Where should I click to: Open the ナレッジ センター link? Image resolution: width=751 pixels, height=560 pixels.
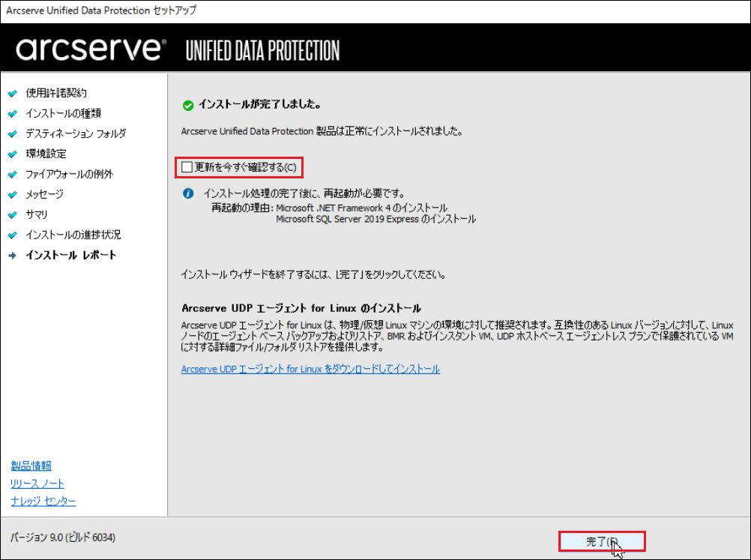tap(43, 501)
